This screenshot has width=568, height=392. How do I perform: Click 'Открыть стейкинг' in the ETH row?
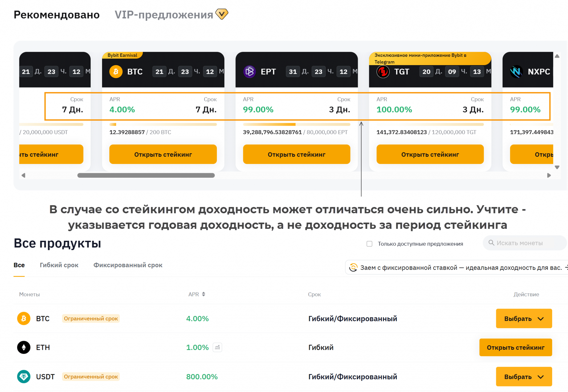(x=515, y=347)
